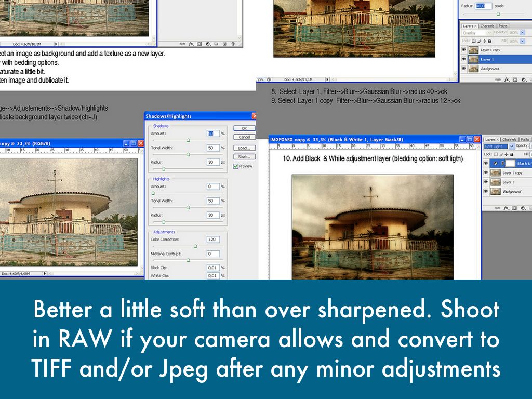Switch to Paths tab in Overlay layers panel
Image resolution: width=532 pixels, height=399 pixels.
pyautogui.click(x=503, y=26)
